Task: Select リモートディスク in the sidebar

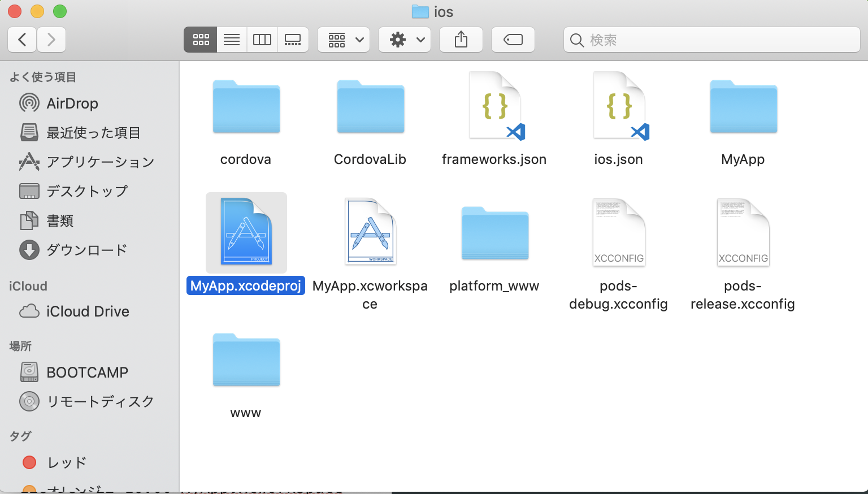Action: click(x=90, y=401)
